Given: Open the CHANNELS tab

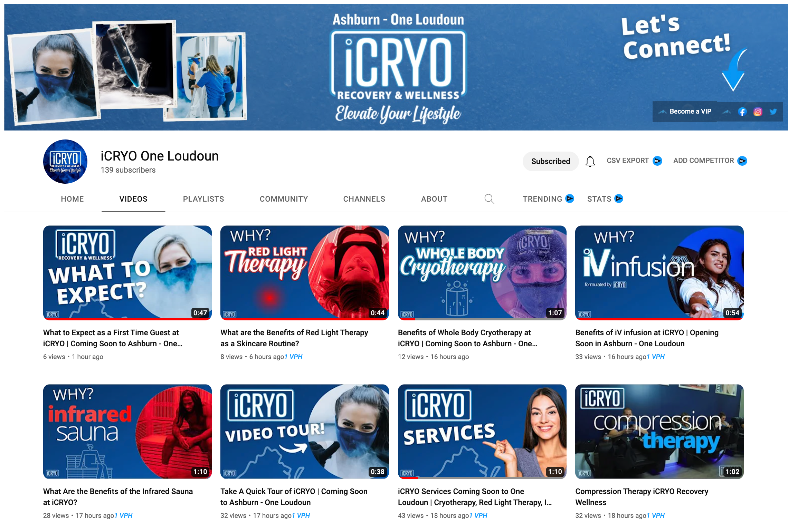Looking at the screenshot, I should coord(364,199).
